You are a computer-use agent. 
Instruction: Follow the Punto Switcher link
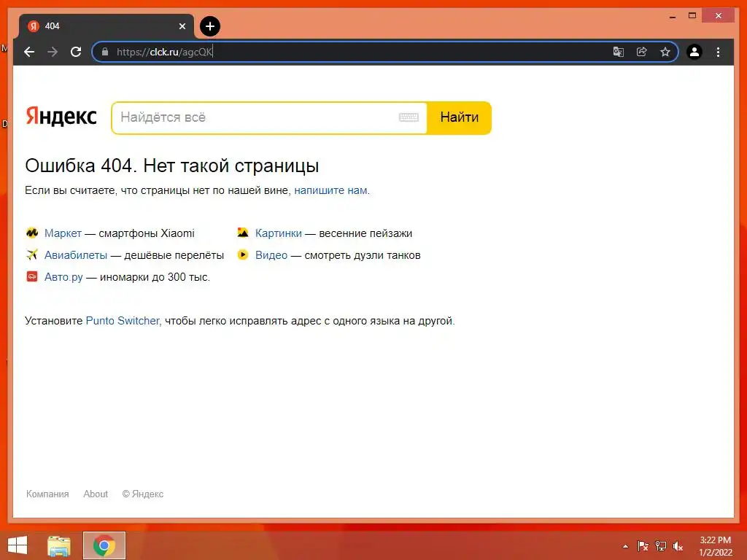point(123,321)
